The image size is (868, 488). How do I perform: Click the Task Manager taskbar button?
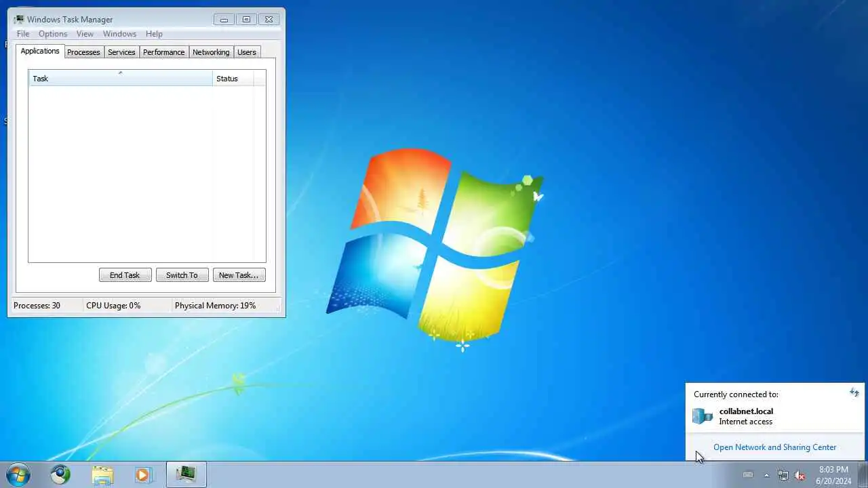click(x=186, y=474)
